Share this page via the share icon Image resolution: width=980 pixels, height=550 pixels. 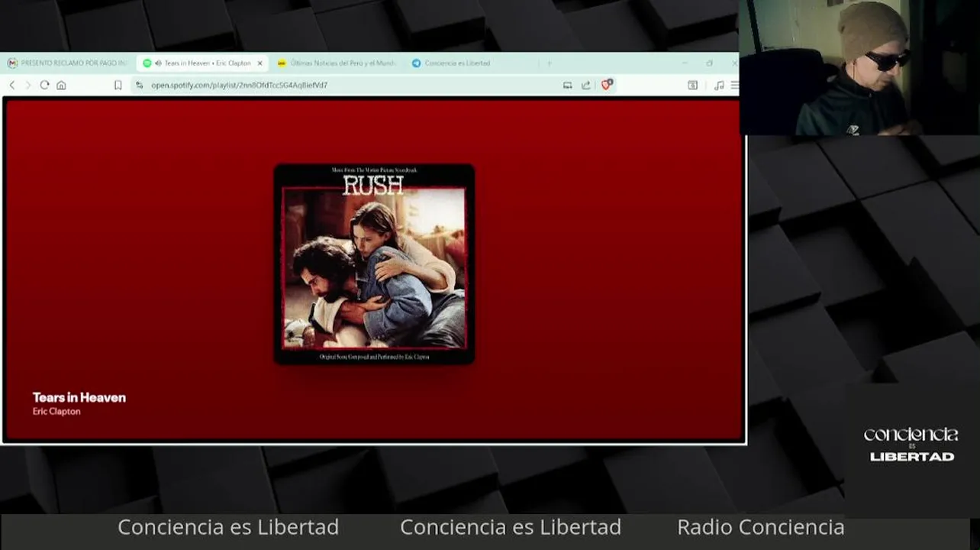point(586,85)
